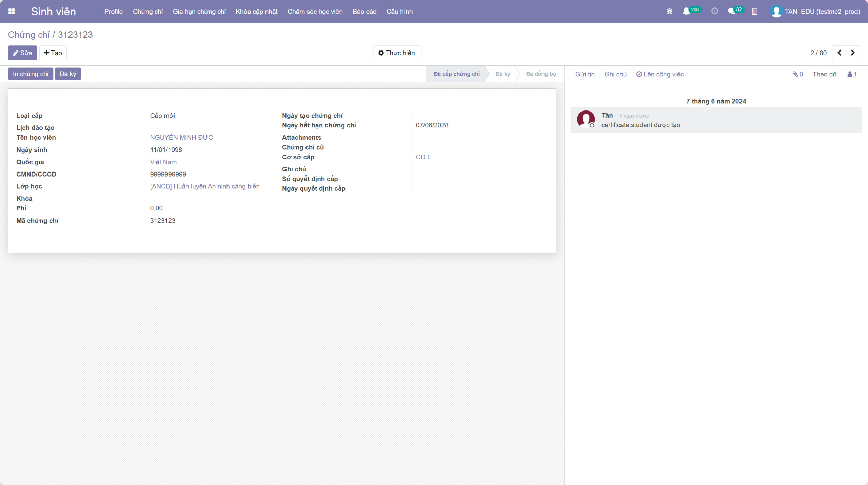Image resolution: width=868 pixels, height=485 pixels.
Task: Open the conversations chat icon
Action: coord(732,11)
